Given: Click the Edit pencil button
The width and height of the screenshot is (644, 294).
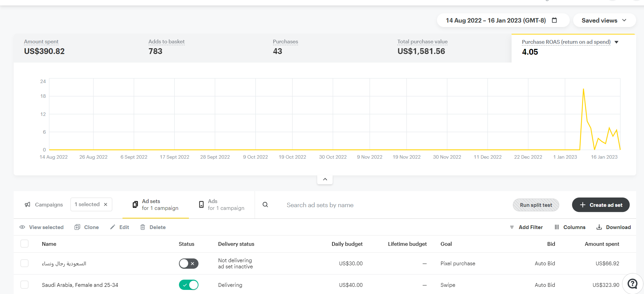Looking at the screenshot, I should 113,227.
